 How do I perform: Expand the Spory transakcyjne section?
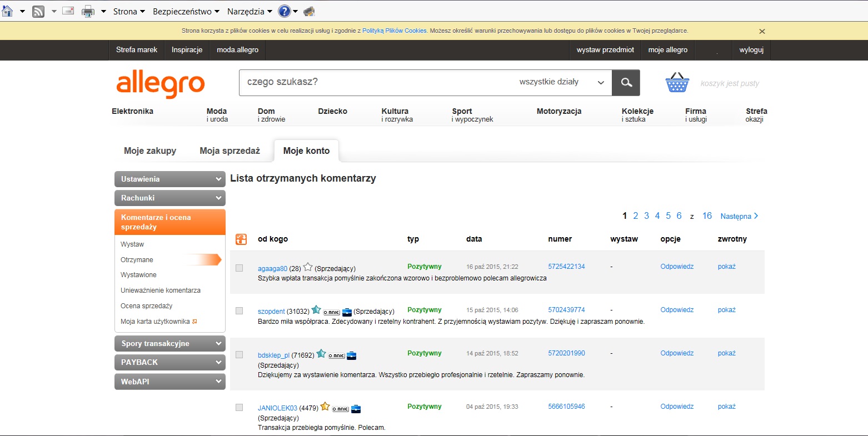170,344
